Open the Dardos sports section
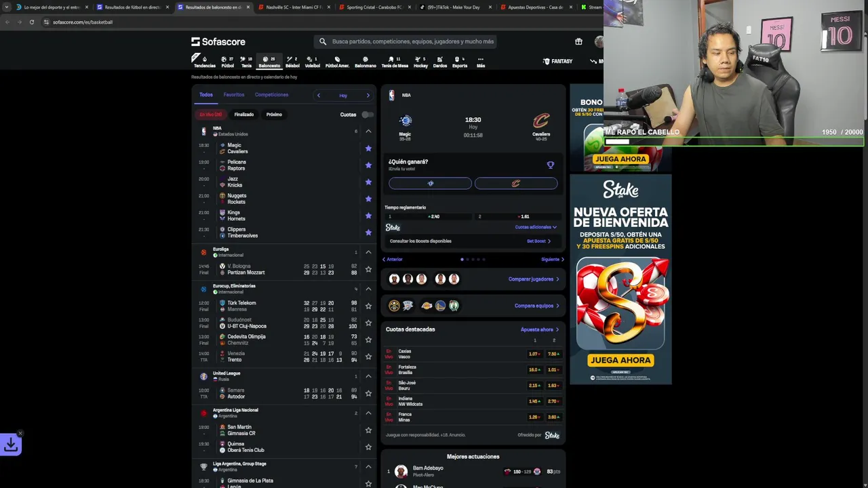This screenshot has height=488, width=868. [x=440, y=62]
